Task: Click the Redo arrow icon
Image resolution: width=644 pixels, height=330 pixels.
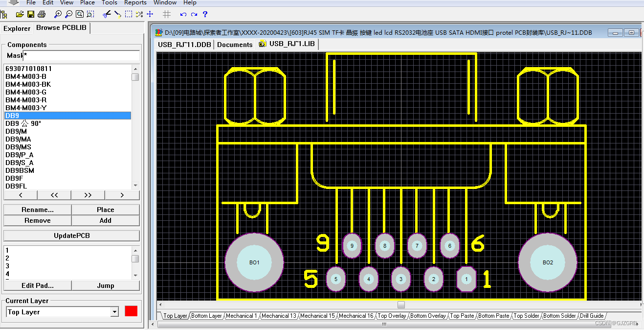Action: 194,14
